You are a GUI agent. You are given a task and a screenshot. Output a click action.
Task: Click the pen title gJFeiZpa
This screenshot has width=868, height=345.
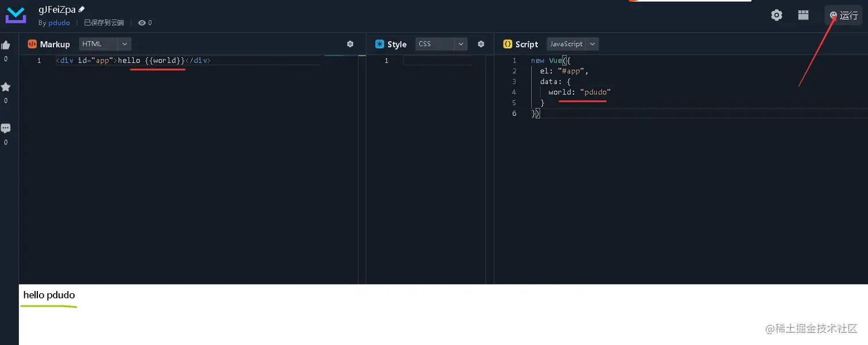tap(57, 9)
